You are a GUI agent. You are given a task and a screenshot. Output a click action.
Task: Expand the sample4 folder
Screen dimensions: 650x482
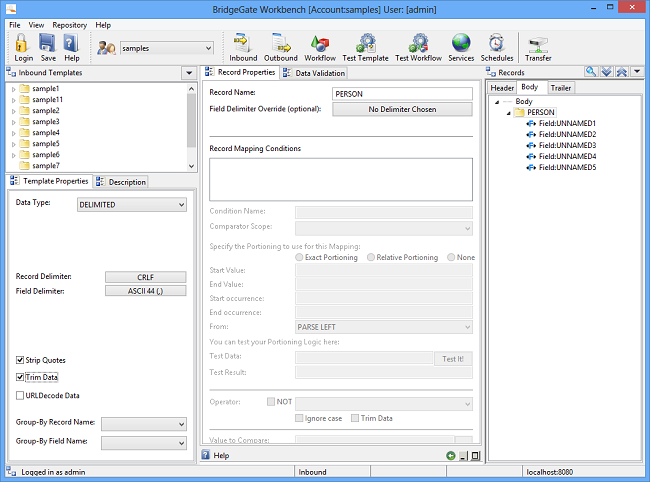[x=14, y=133]
